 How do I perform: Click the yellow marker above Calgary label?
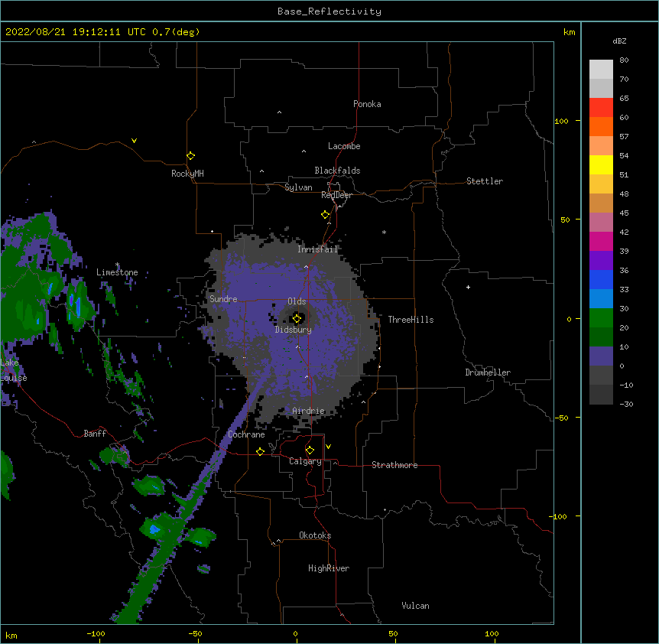(x=310, y=450)
